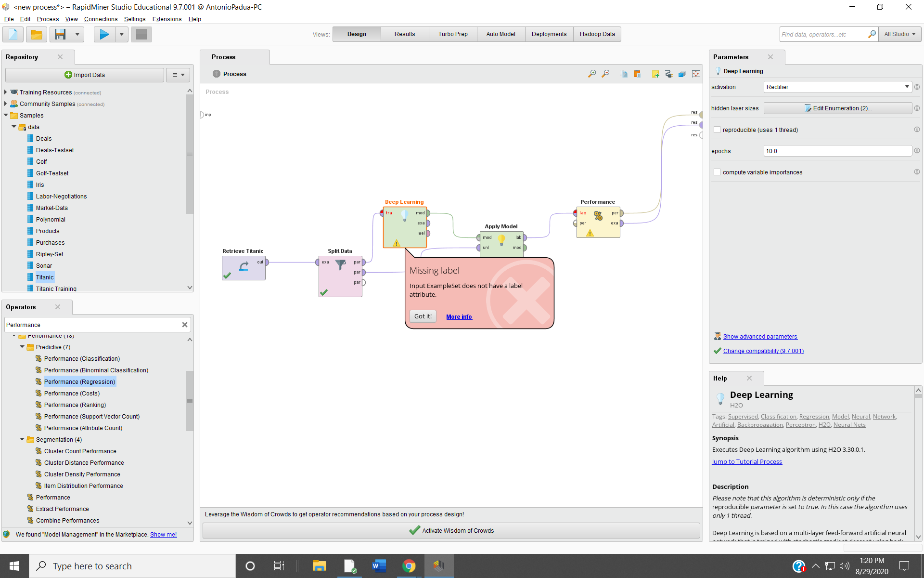Show info for the activation parameter

(917, 87)
